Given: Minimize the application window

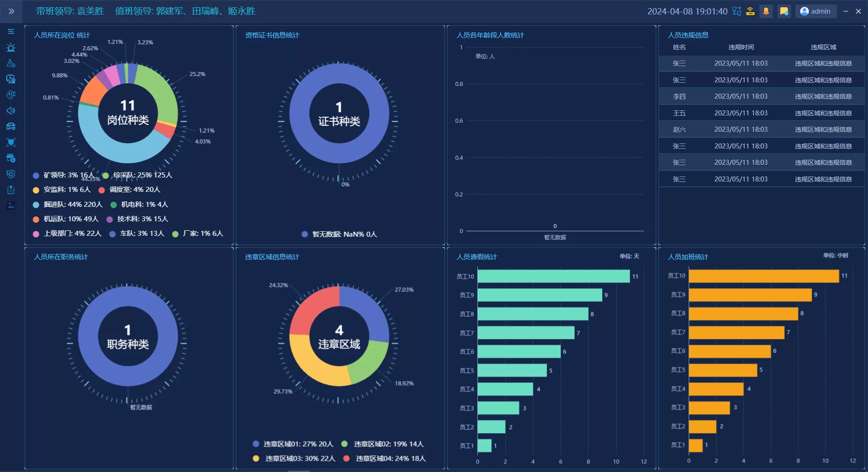Looking at the screenshot, I should pos(845,11).
